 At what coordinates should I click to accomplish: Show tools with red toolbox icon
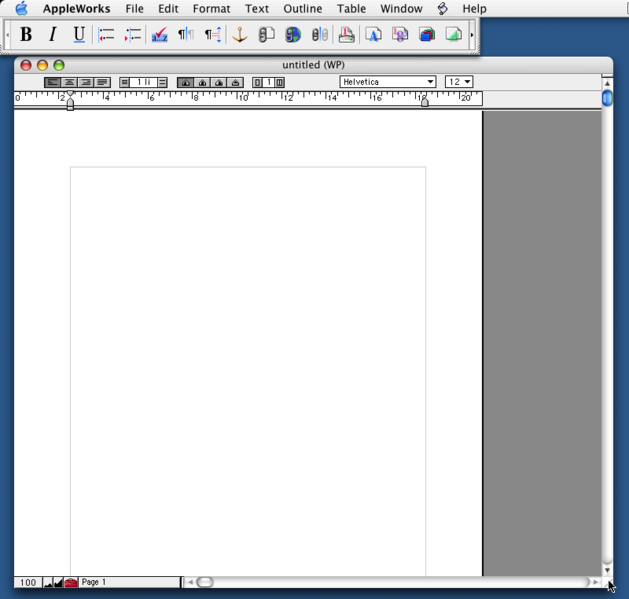71,582
